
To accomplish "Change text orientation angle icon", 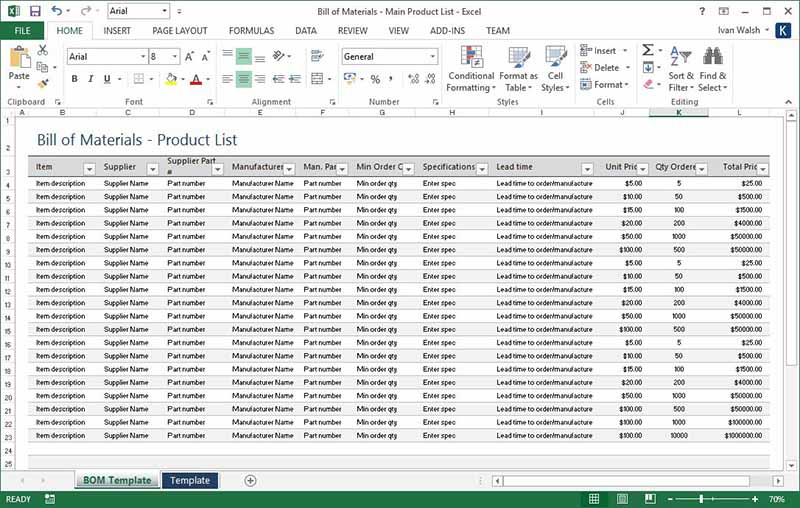I will (279, 56).
